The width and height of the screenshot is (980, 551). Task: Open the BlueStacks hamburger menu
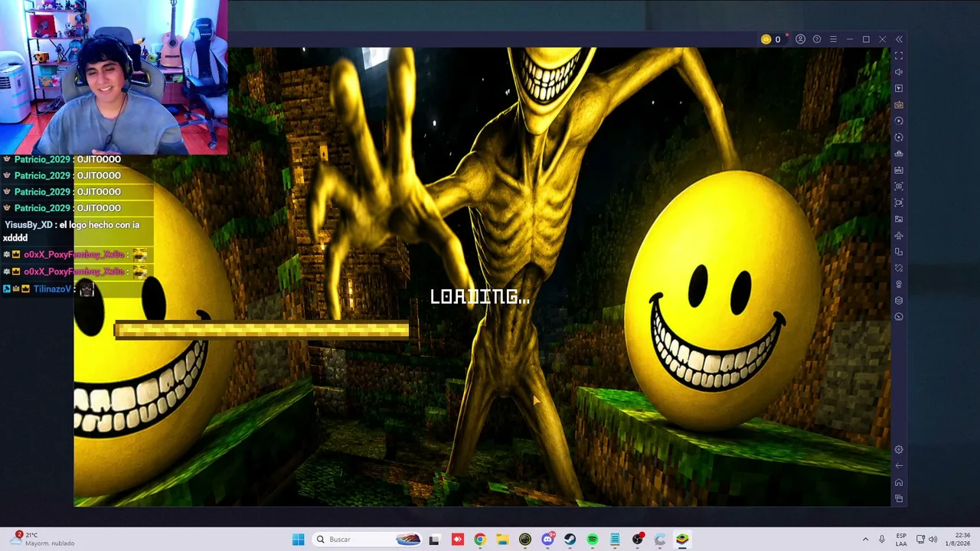tap(833, 39)
